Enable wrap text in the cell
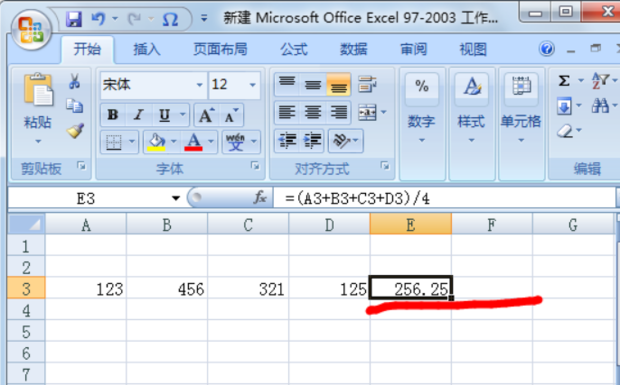Image resolution: width=620 pixels, height=385 pixels. pos(367,84)
